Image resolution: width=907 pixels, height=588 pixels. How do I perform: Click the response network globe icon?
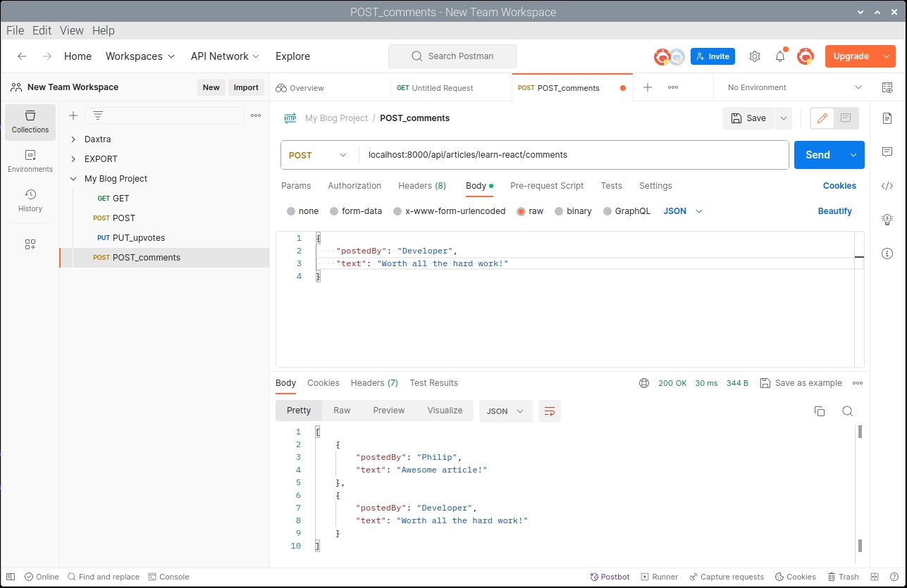point(644,383)
